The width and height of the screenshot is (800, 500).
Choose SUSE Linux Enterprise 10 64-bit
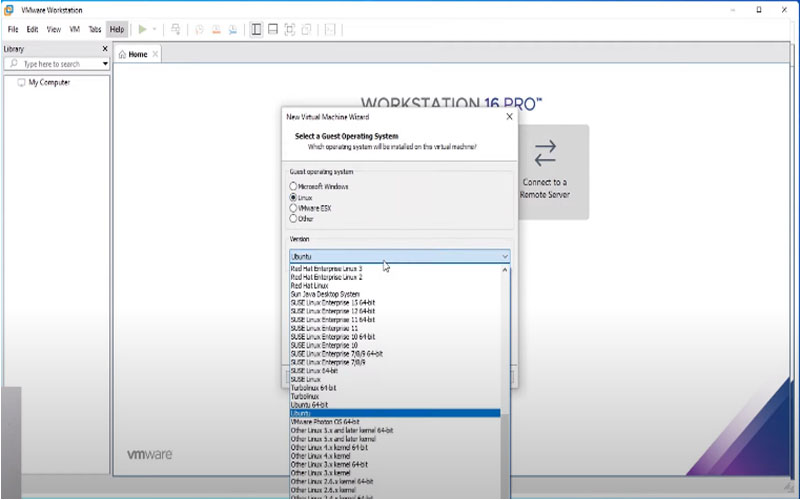point(395,337)
